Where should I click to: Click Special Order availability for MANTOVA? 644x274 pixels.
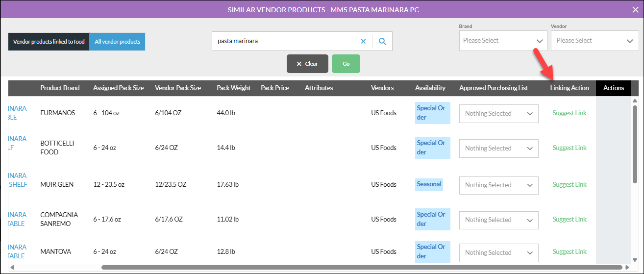tap(432, 251)
